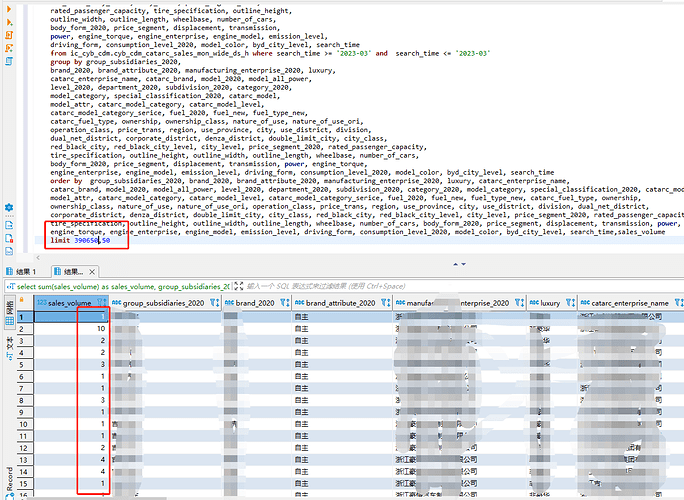
Task: Select the second 结果... result tab
Action: coord(70,272)
